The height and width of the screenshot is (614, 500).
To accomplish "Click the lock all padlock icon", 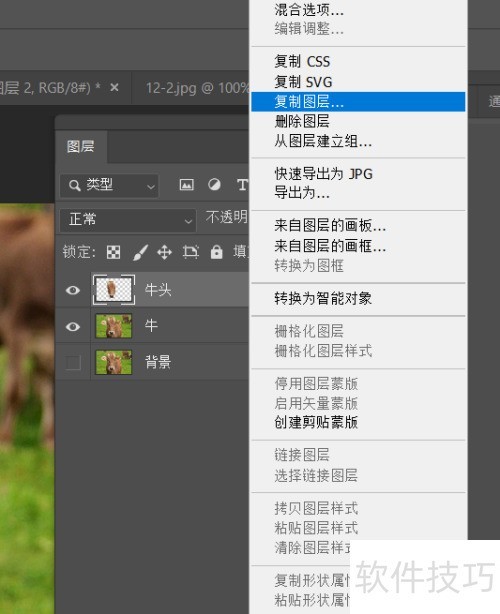I will coord(217,252).
